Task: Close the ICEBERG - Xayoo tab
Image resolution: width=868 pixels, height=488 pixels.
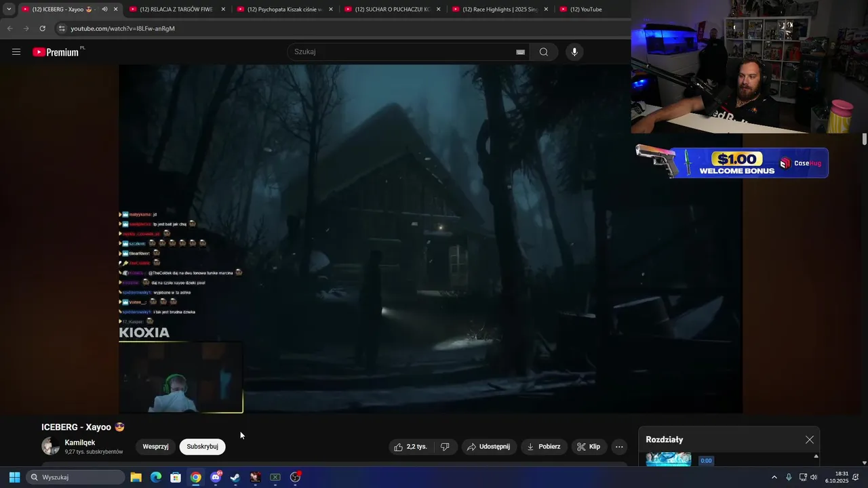Action: pyautogui.click(x=116, y=9)
